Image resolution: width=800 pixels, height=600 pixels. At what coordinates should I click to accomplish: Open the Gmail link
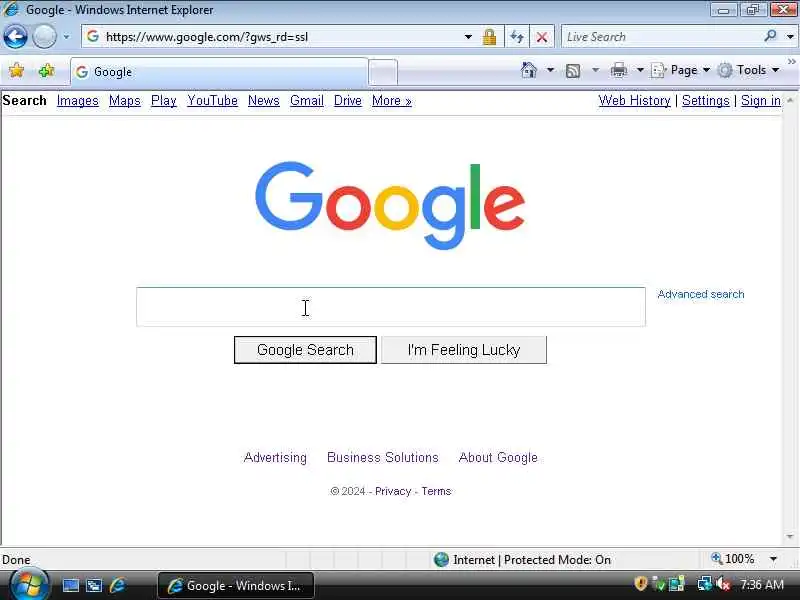point(307,101)
